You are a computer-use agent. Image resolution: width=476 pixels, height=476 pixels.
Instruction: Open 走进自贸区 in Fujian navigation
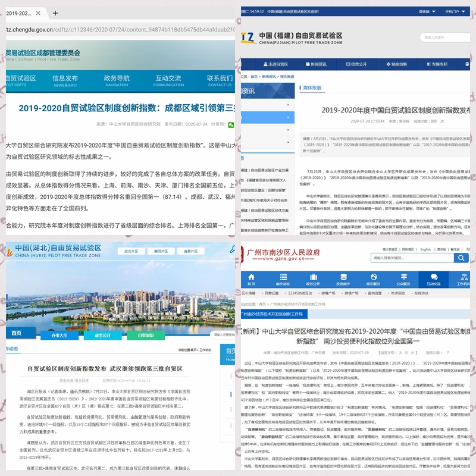[x=275, y=64]
